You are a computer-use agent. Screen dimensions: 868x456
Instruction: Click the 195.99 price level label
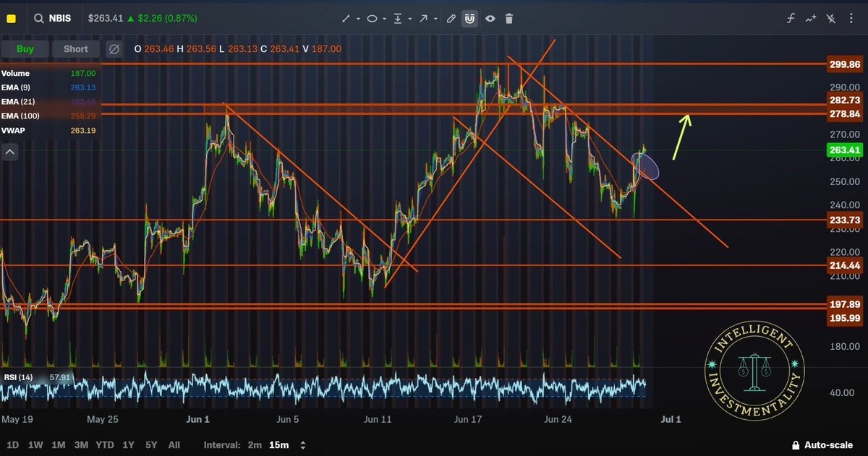coord(845,318)
